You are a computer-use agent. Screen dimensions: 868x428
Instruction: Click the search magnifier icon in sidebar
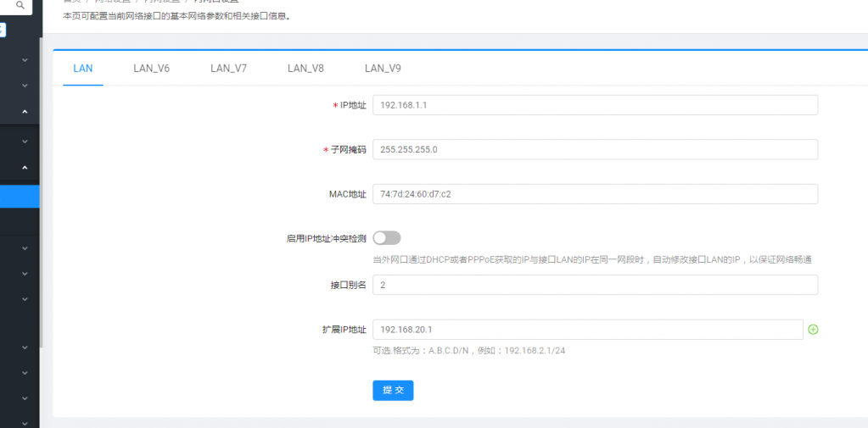pos(20,5)
